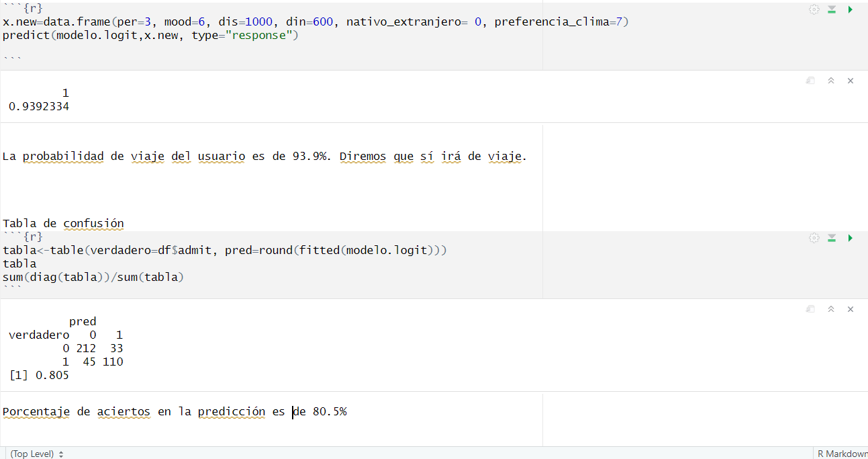Clear the 0.9392334 output block
868x459 pixels.
(x=851, y=81)
